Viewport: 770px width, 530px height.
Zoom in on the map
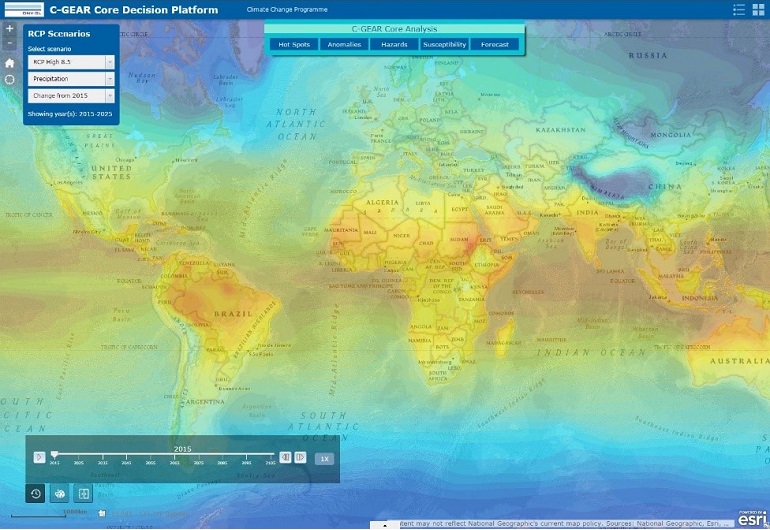(10, 29)
